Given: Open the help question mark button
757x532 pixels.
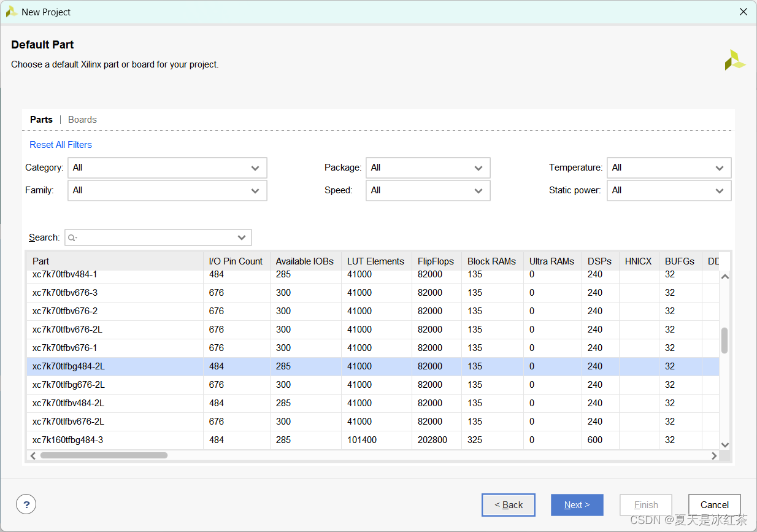Looking at the screenshot, I should (26, 504).
